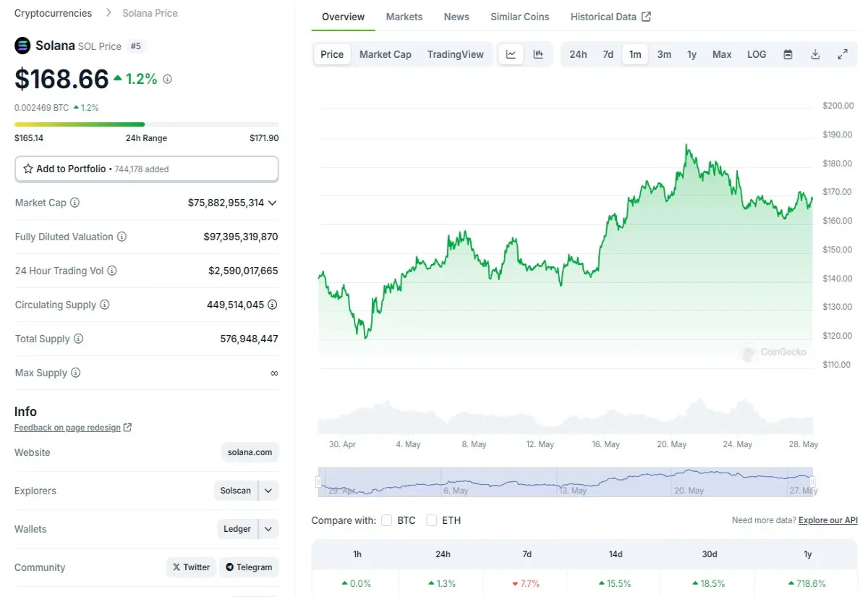Open the Similar Coins tab
Viewport: 868px width, 597px height.
(x=520, y=17)
